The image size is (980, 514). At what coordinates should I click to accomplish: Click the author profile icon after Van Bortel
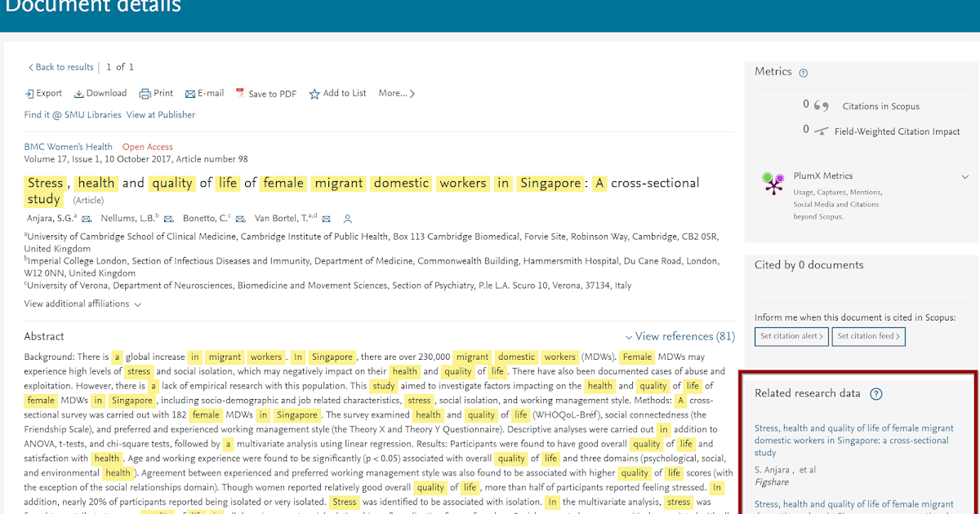click(x=348, y=219)
